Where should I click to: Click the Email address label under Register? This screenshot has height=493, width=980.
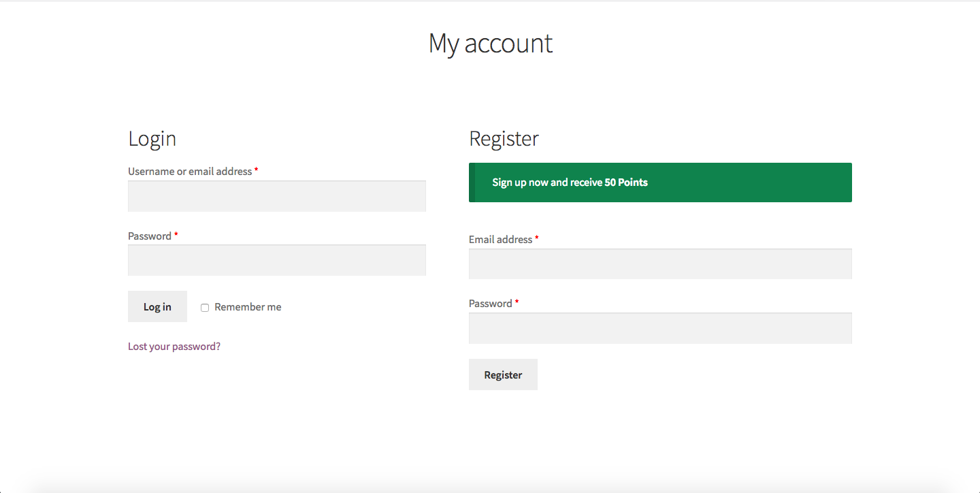[500, 240]
